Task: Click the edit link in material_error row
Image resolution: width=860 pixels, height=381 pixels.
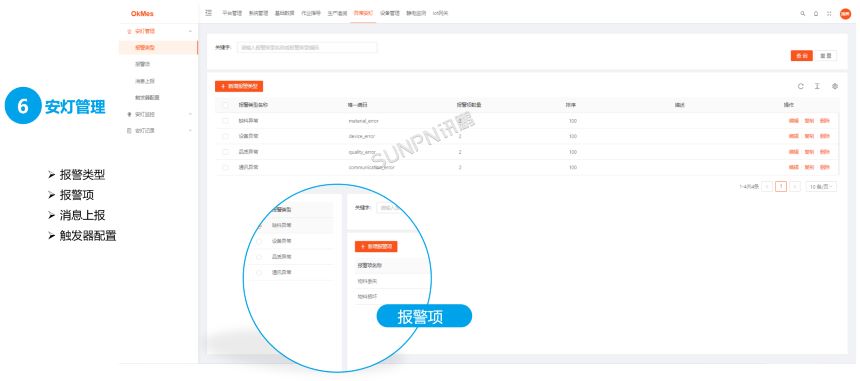Action: tap(794, 121)
